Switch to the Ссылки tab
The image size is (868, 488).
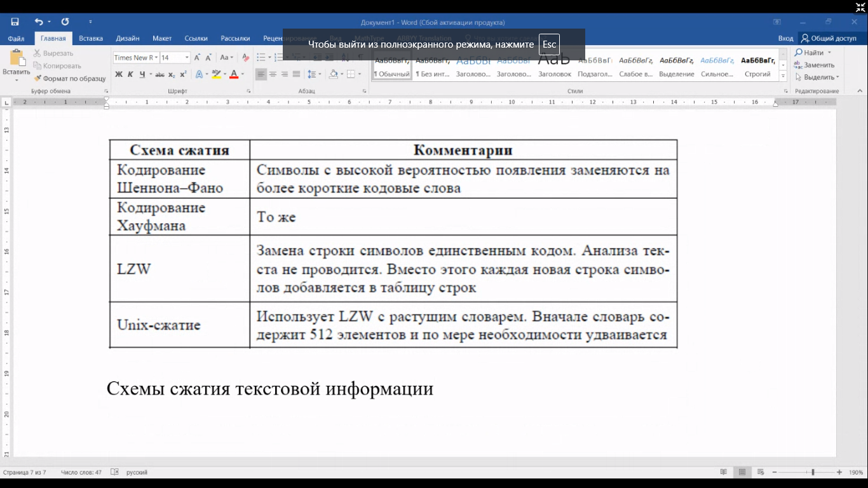pyautogui.click(x=196, y=39)
